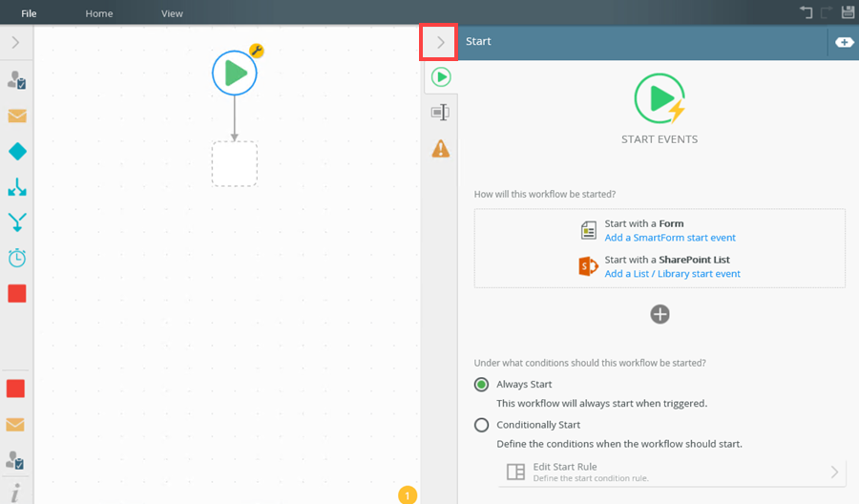Click the Undo icon in top bar
This screenshot has width=859, height=504.
coord(806,12)
